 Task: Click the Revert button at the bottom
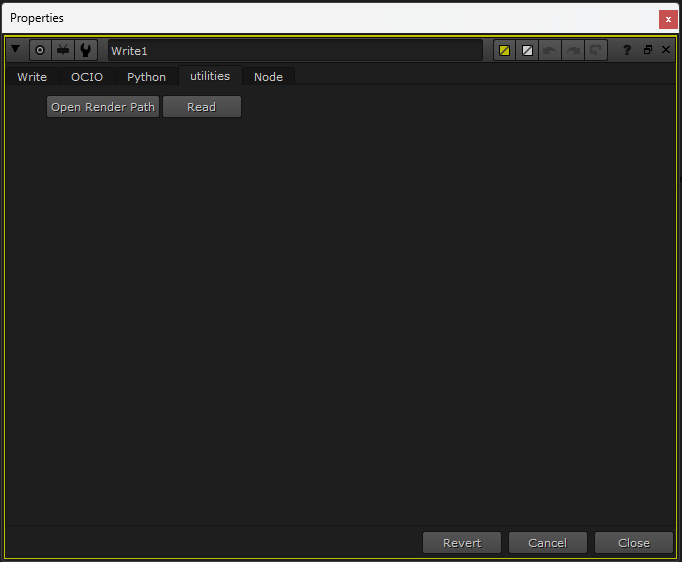(x=462, y=543)
